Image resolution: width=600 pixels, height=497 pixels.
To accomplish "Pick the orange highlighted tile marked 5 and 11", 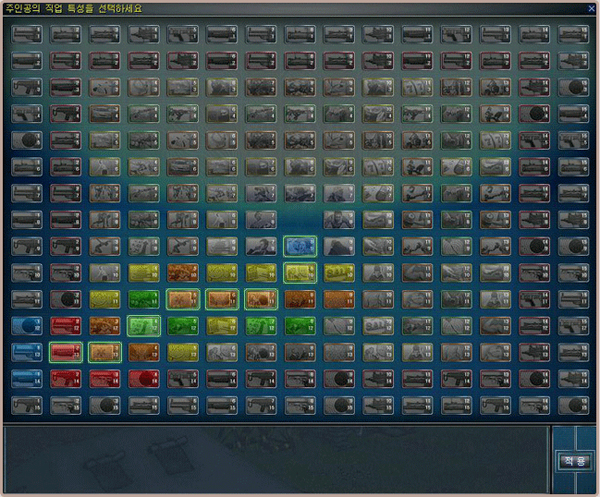I will coord(183,299).
